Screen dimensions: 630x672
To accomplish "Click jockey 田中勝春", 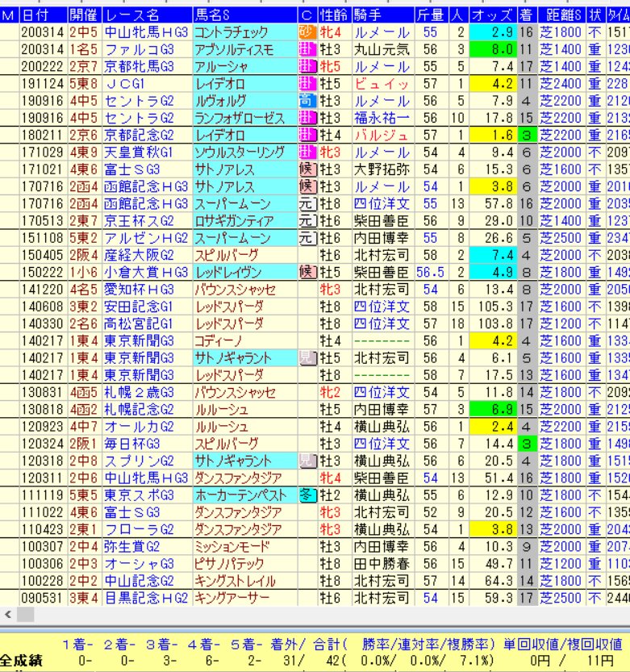I will click(x=382, y=564).
